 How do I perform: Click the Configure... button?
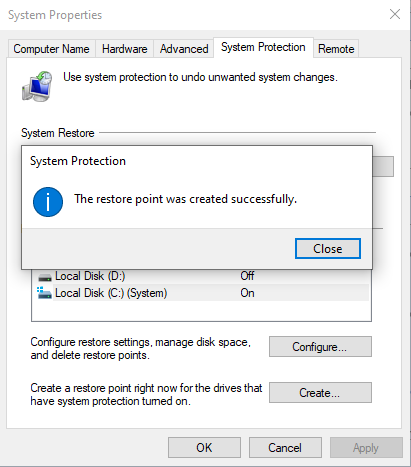click(x=320, y=347)
